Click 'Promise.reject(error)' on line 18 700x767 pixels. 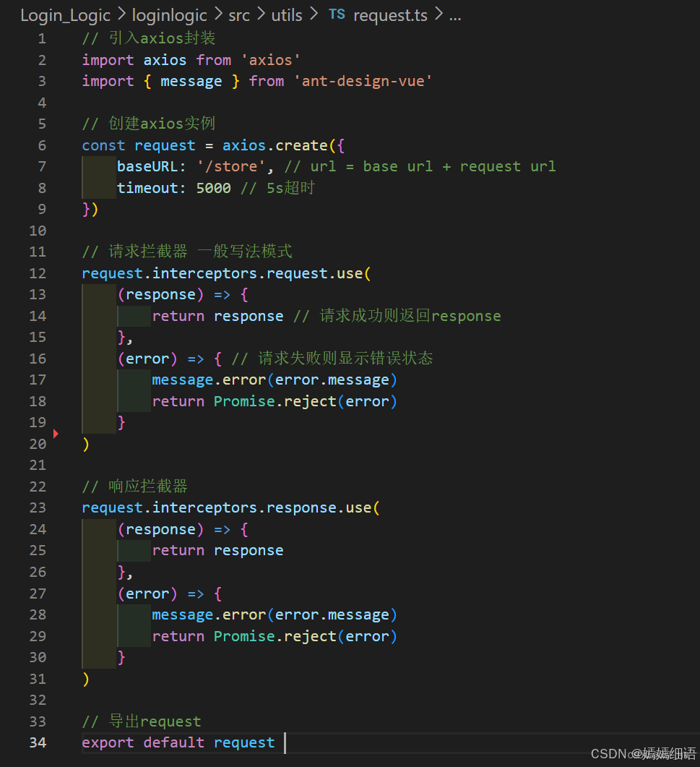[x=306, y=401]
